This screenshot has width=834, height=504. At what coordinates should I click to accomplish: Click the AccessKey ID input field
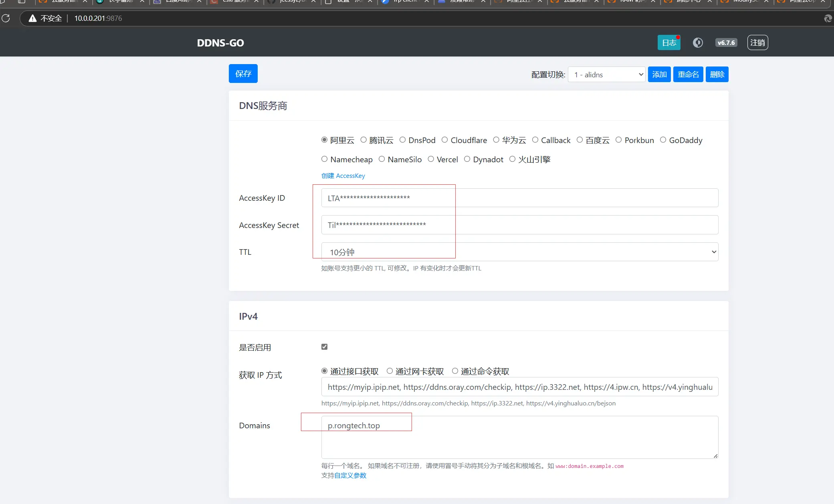(x=519, y=198)
